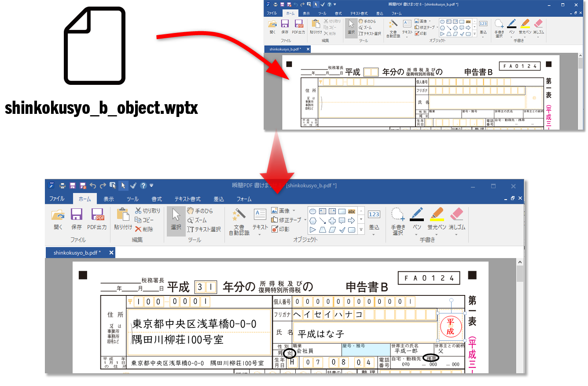Click redo arrow in larger window title bar
Screen dimensions: 588x386
103,186
